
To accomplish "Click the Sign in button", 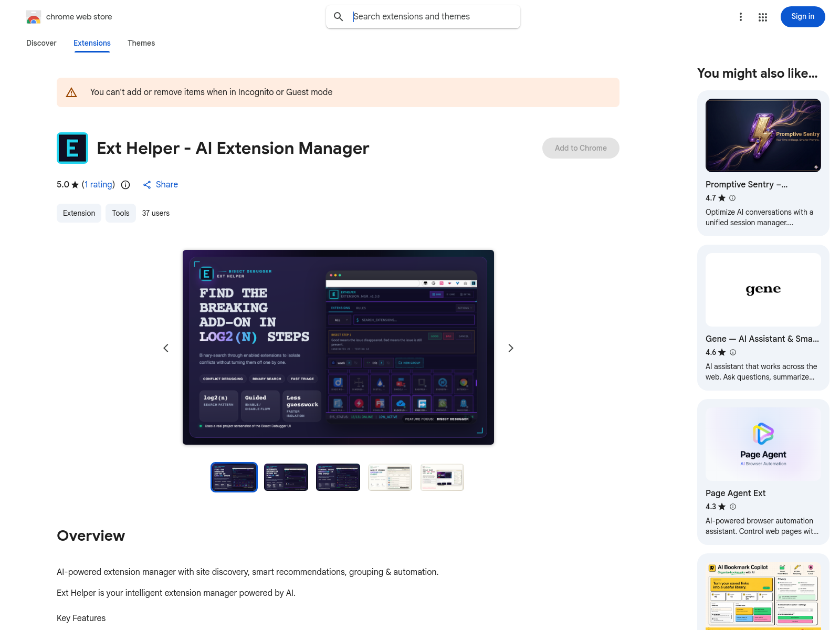I will (x=803, y=17).
